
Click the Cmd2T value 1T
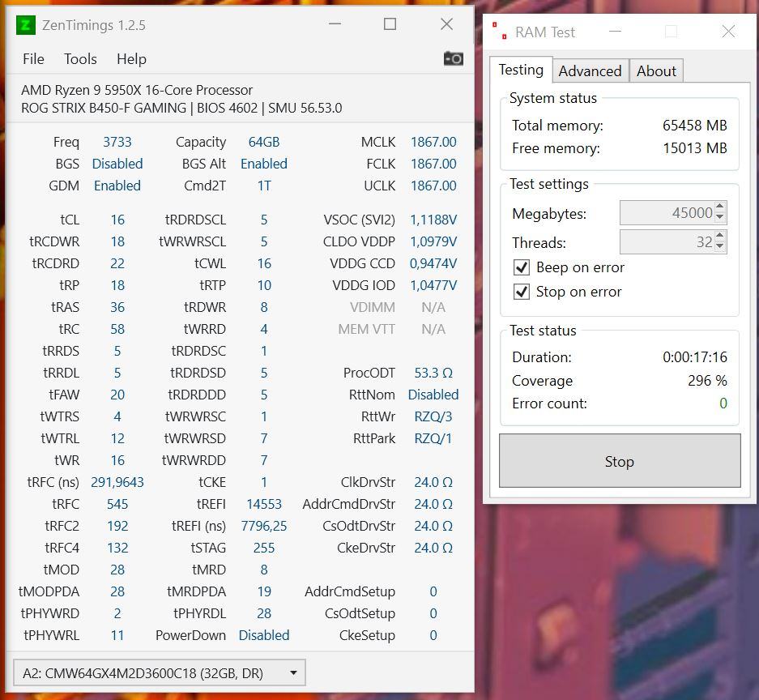tap(264, 186)
